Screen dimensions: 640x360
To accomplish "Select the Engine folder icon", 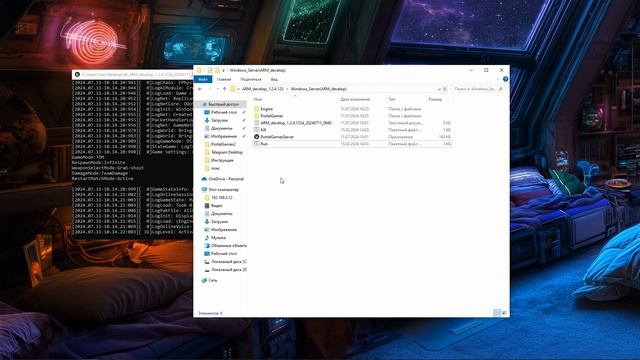I will point(257,109).
